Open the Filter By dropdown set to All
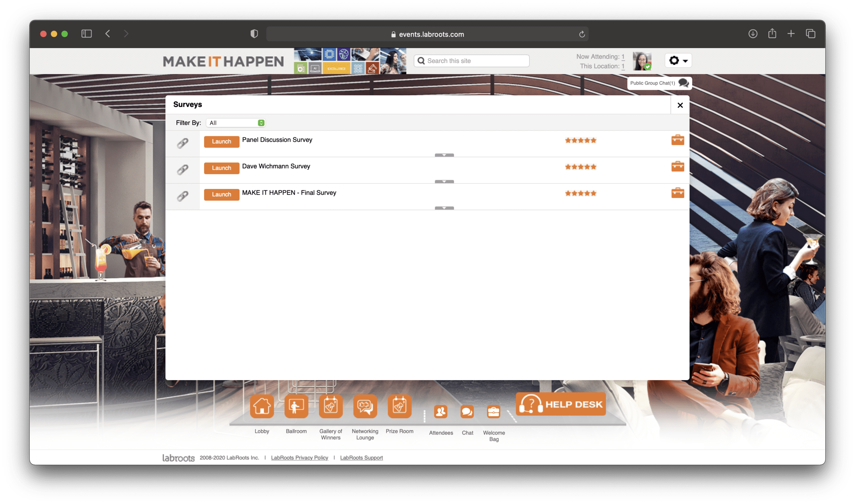This screenshot has width=855, height=504. pyautogui.click(x=236, y=123)
